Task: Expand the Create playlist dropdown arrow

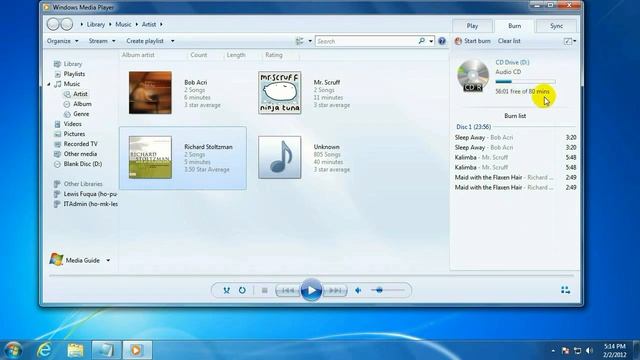Action: pyautogui.click(x=172, y=41)
